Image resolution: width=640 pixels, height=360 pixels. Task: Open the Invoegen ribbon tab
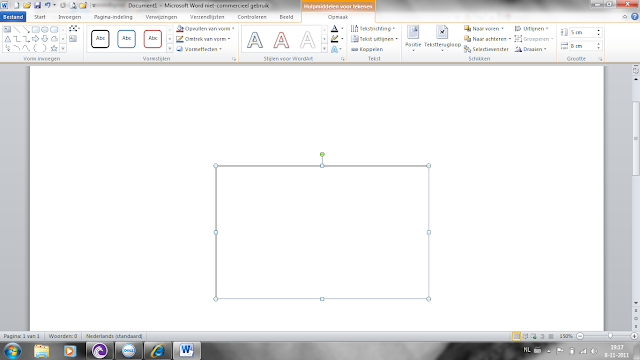69,17
